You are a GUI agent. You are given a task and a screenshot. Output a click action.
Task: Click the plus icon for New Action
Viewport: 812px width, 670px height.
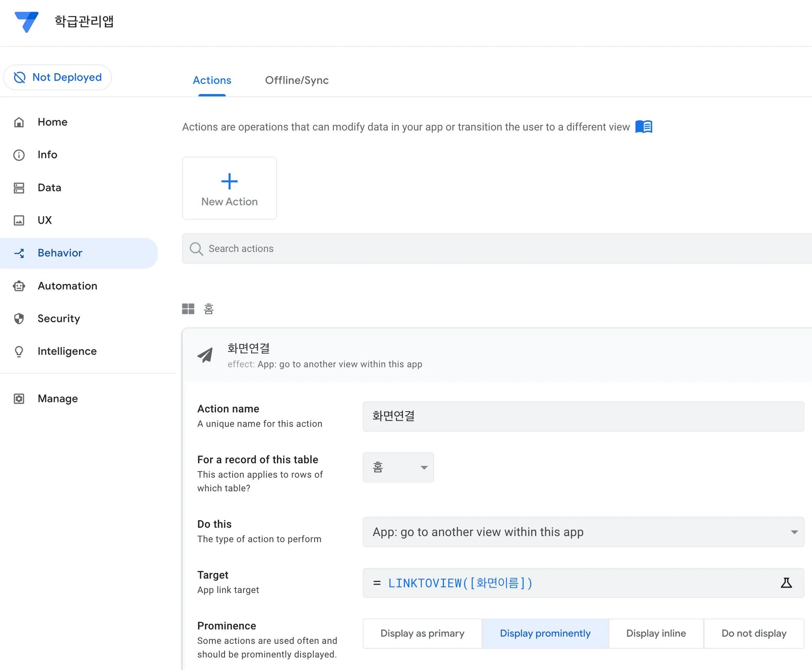click(229, 182)
